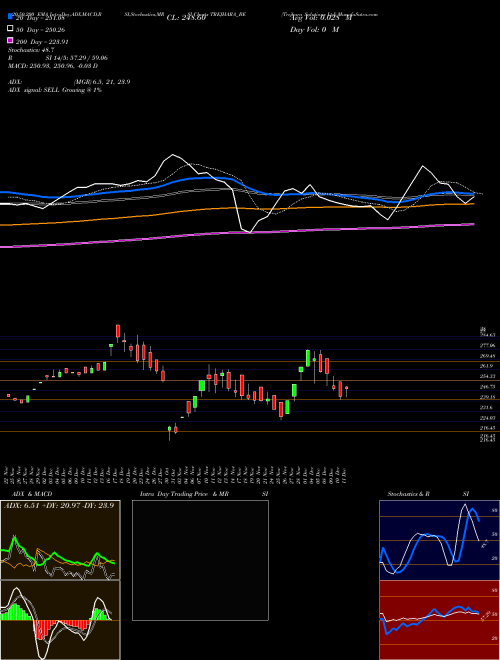This screenshot has width=500, height=660.
Task: Click the 'Day Vol: 0 M' label
Action: 315,29
